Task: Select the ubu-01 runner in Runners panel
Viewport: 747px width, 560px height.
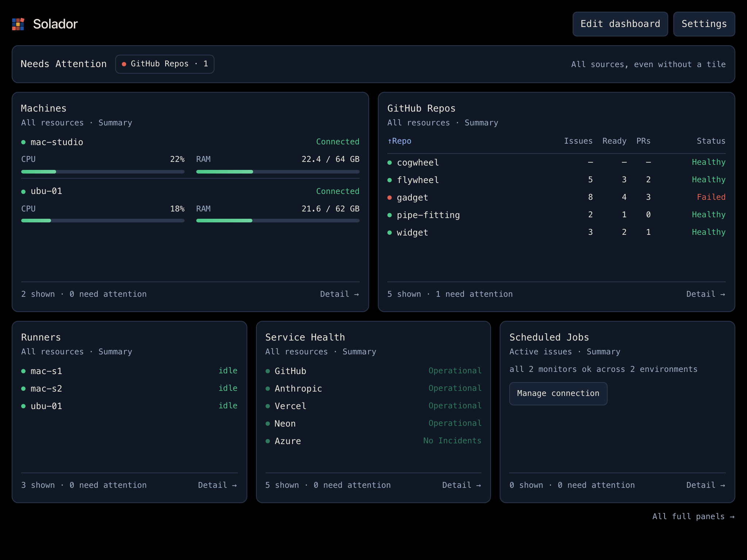Action: point(129,406)
